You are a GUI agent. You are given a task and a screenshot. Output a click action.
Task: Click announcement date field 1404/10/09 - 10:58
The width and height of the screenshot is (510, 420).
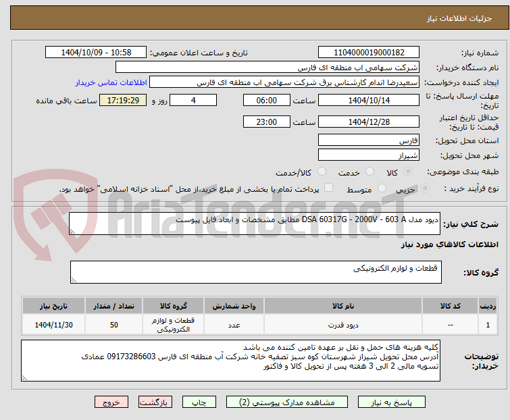96,53
